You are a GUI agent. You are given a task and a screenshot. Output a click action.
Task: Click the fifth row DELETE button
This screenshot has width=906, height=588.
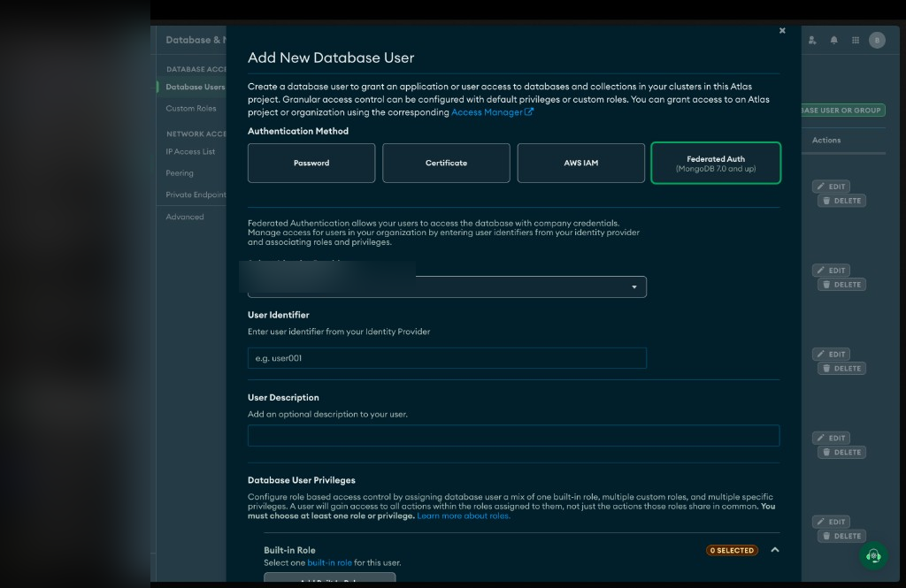tap(842, 536)
